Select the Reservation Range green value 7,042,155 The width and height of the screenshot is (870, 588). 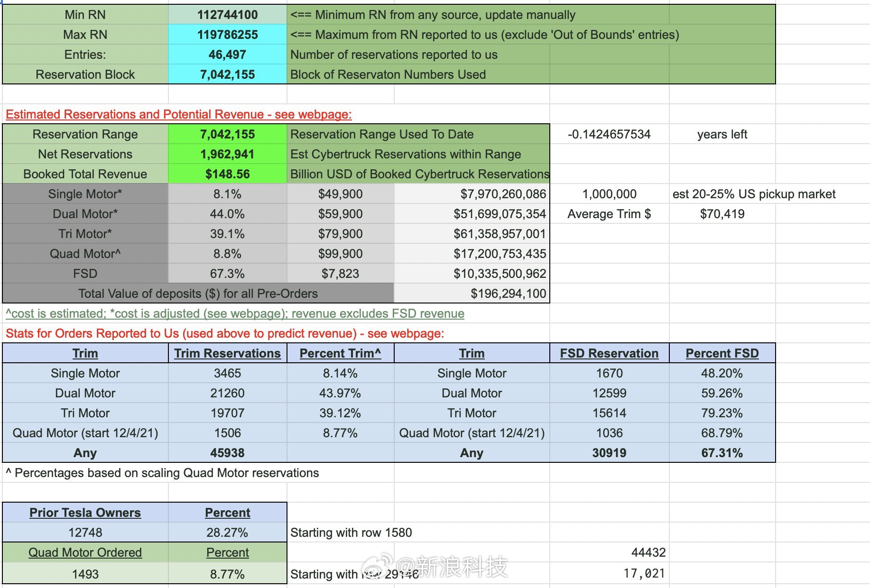pos(227,134)
